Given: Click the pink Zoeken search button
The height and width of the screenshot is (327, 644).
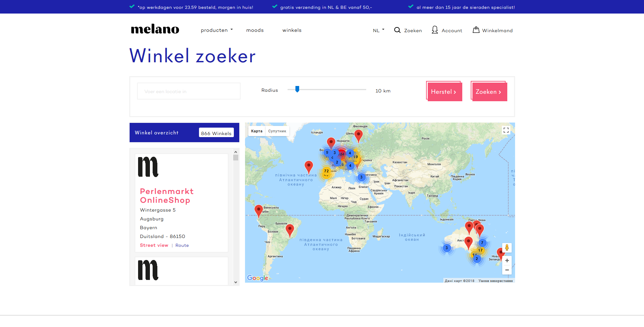Looking at the screenshot, I should (x=489, y=91).
